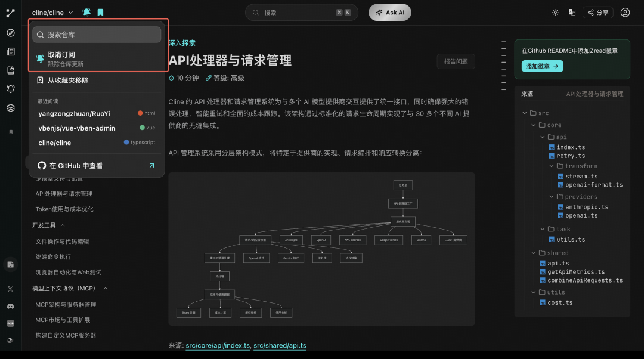Open the X (Twitter) link icon

point(11,289)
